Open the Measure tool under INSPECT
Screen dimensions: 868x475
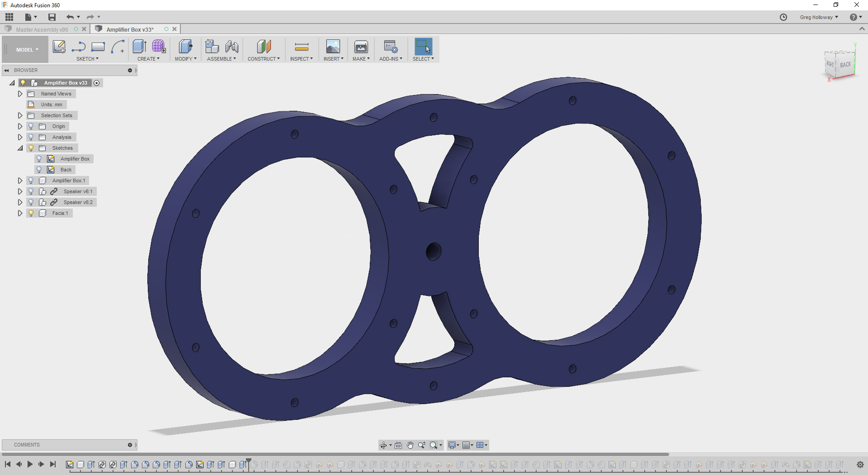point(301,47)
